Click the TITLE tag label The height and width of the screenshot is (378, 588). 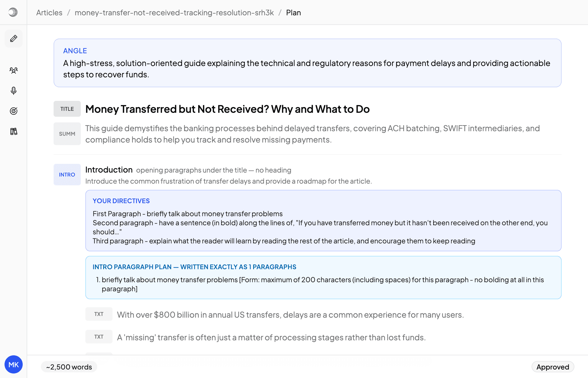tap(67, 109)
